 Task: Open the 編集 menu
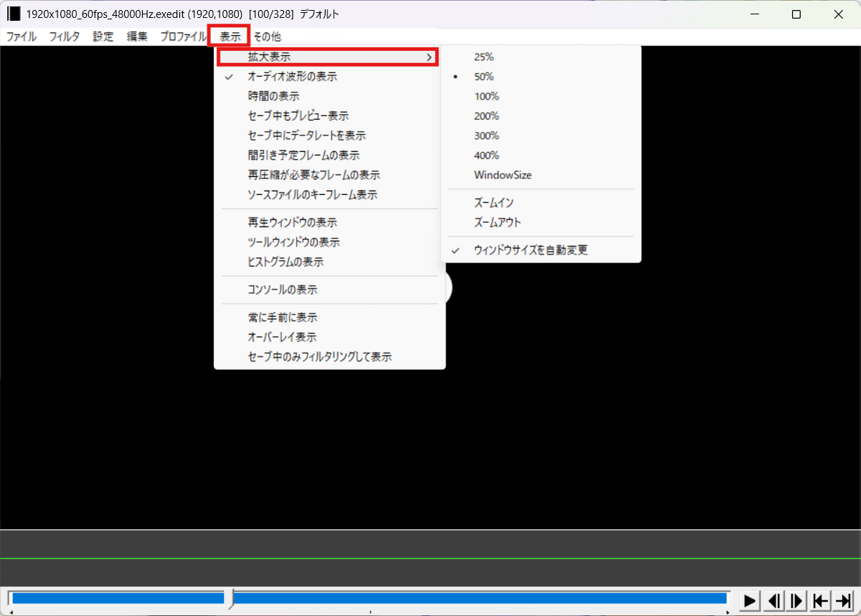coord(137,37)
